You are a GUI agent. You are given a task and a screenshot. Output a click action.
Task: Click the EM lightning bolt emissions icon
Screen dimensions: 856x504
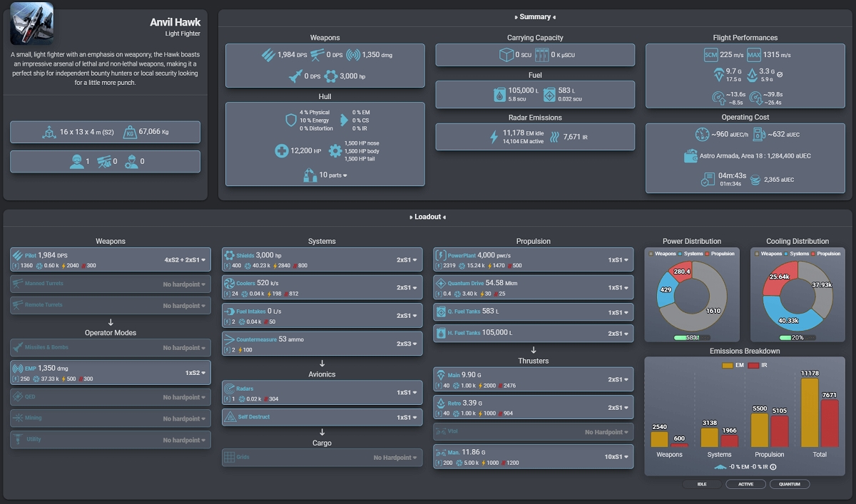(x=494, y=137)
